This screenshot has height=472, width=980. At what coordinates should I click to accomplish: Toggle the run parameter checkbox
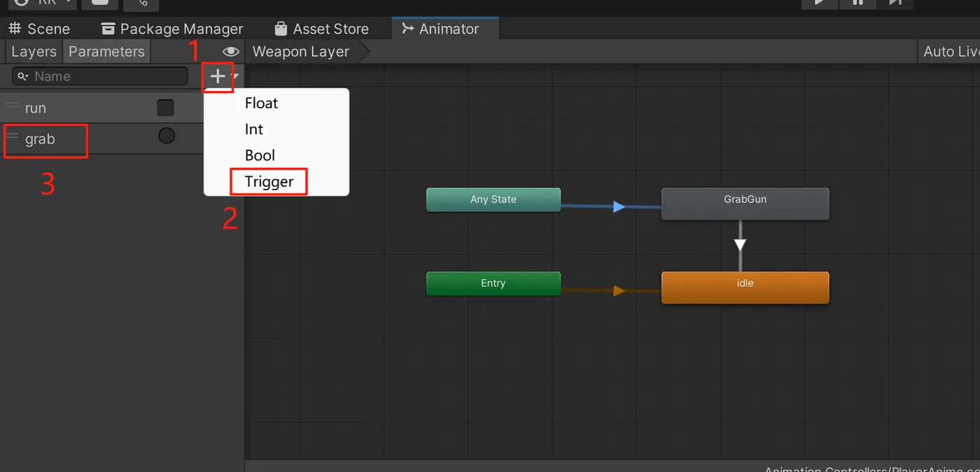165,108
